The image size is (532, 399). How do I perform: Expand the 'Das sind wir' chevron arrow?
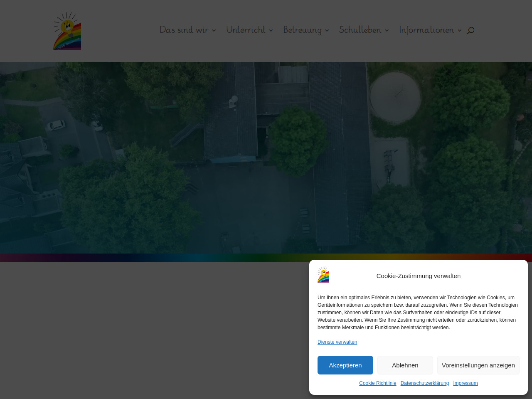click(214, 30)
